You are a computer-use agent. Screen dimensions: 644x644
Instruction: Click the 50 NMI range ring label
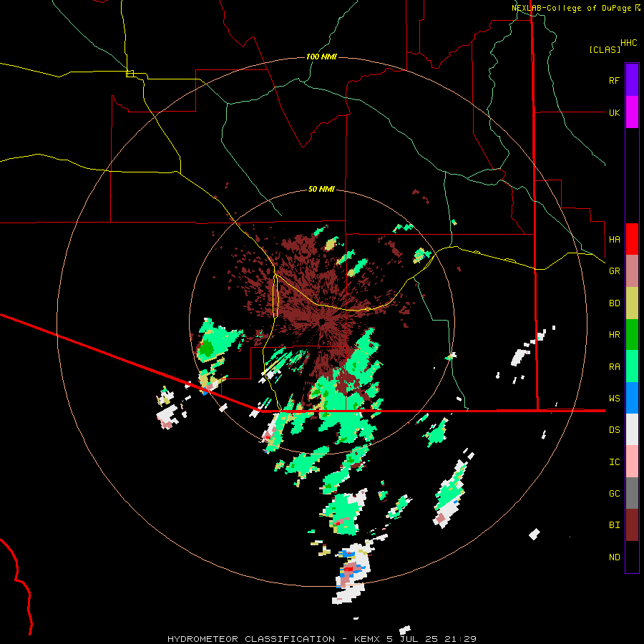321,189
